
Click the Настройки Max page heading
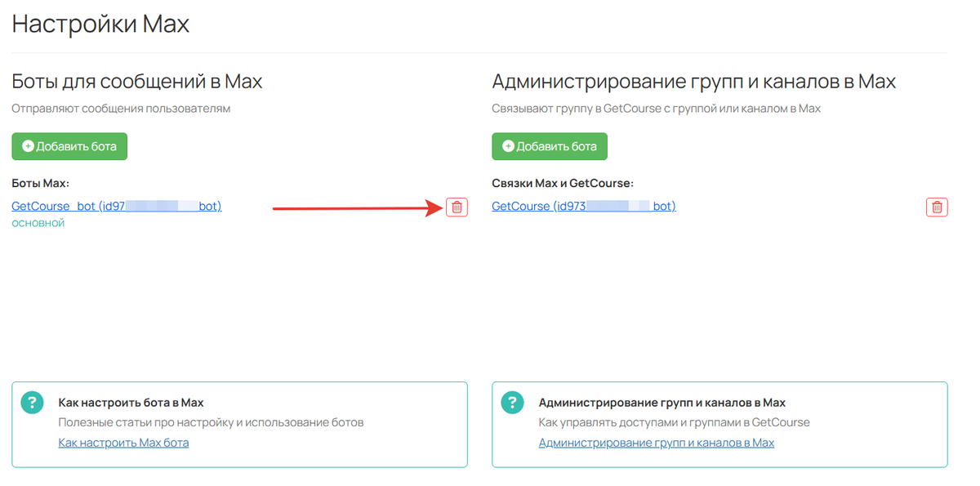100,24
